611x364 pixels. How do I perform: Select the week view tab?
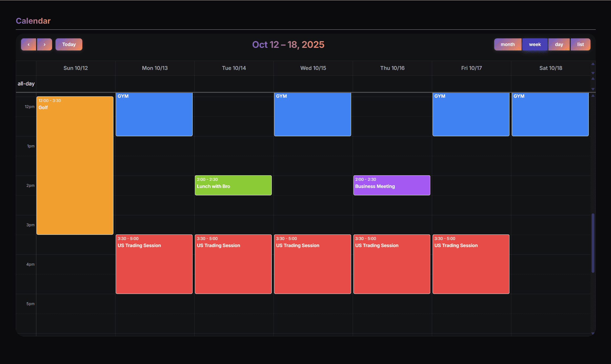click(535, 44)
